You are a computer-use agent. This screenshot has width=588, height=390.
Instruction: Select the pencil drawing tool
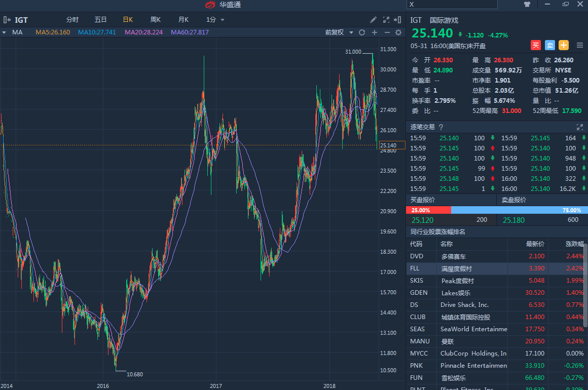[373, 20]
